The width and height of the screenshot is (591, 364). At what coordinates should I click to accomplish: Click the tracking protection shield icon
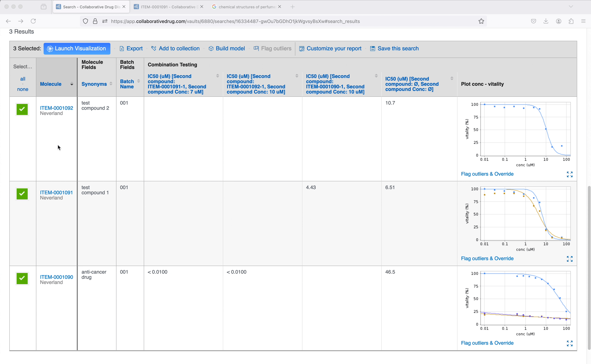click(x=85, y=21)
